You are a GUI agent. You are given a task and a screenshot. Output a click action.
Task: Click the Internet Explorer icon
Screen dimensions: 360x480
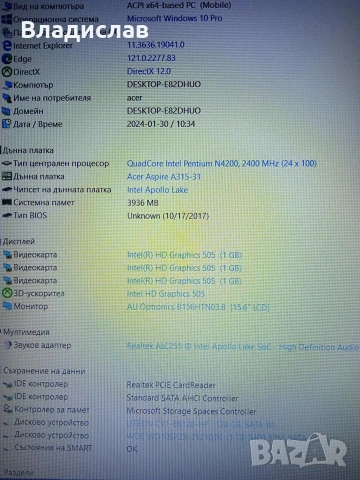(x=7, y=45)
